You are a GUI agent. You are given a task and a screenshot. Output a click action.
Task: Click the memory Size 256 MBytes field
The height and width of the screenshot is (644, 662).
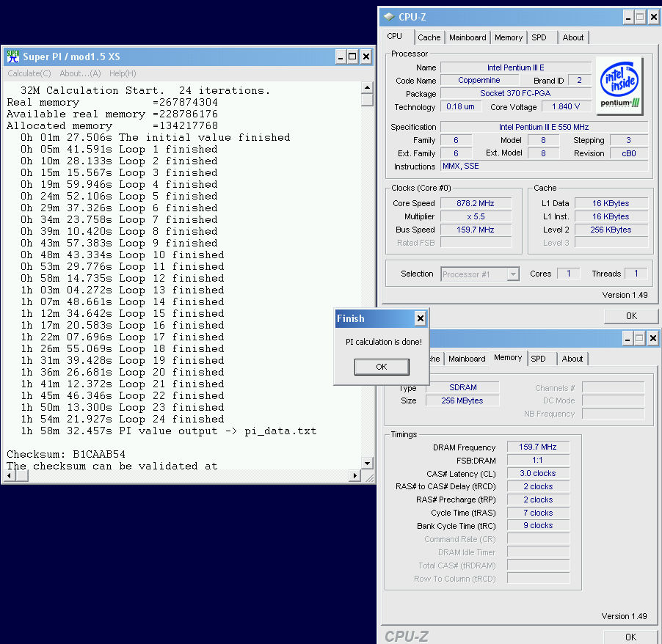pos(462,400)
